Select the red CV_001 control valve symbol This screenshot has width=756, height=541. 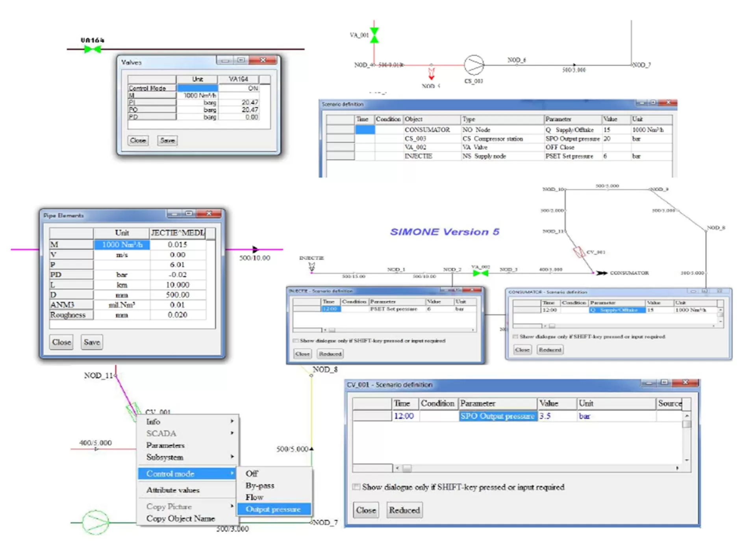579,252
